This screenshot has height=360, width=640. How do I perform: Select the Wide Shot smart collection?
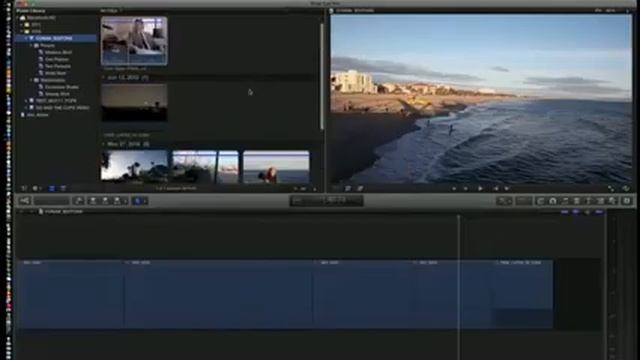click(x=56, y=73)
